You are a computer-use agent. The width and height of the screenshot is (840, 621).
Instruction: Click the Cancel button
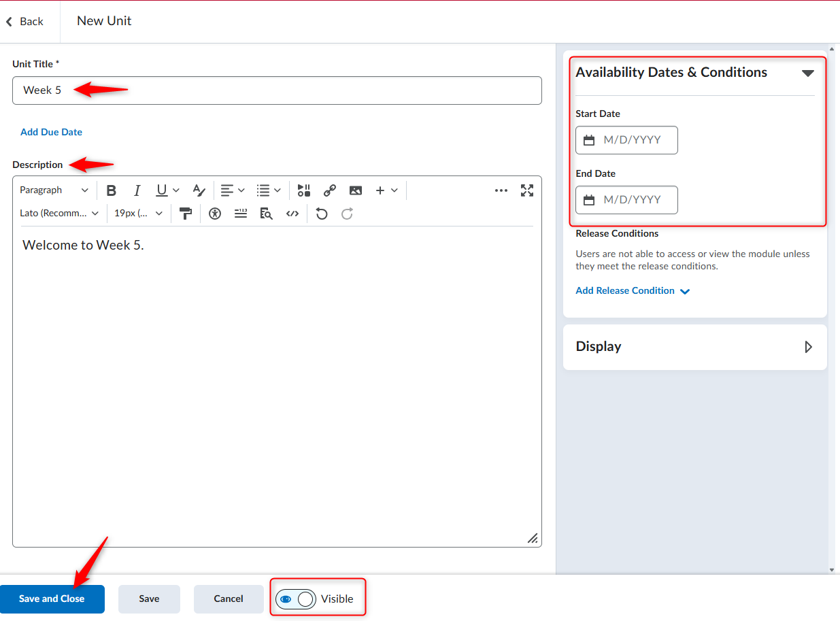[x=229, y=599]
